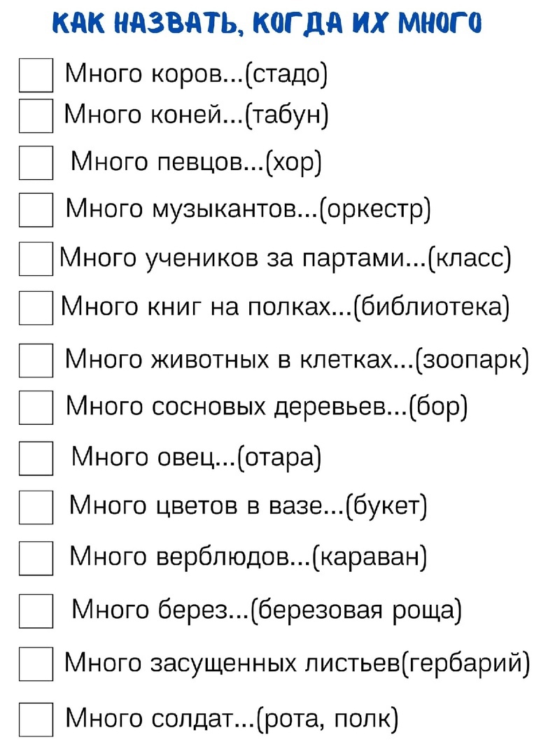
Task: Tick the 'Много цветов в вазе' checkbox
Action: coord(36,507)
